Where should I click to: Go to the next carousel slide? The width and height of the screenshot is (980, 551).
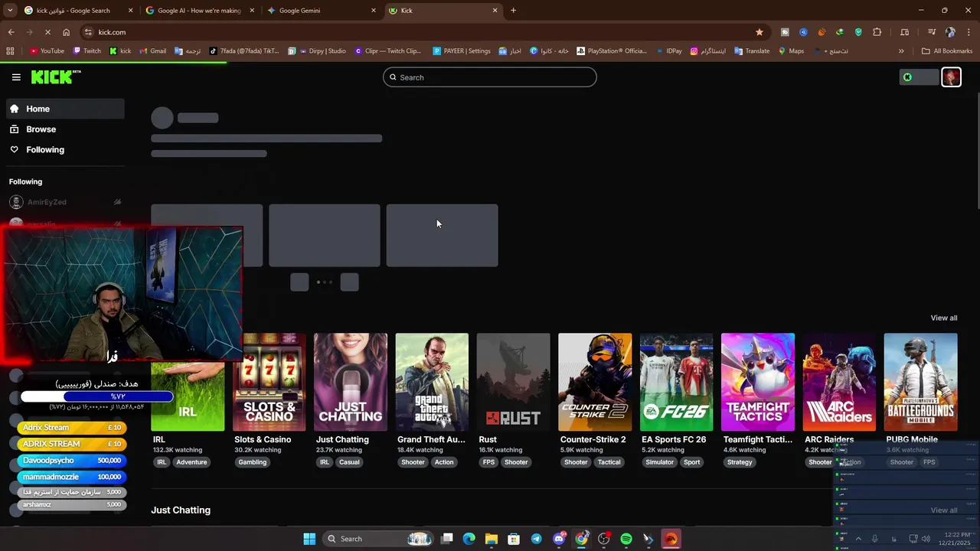[x=349, y=282]
